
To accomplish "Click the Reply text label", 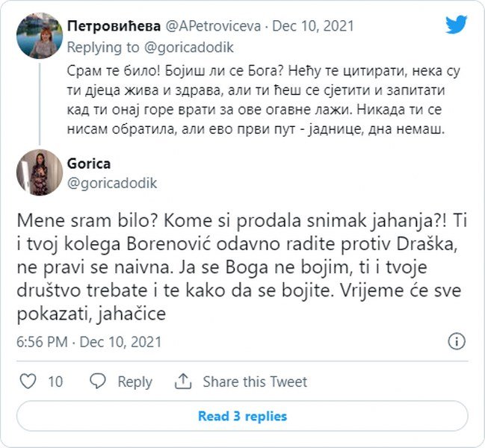I will click(x=135, y=382).
